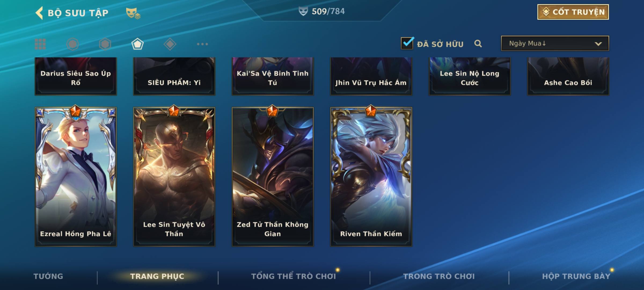Select the diamond rarity filter icon
Viewport: 644px width, 290px height.
[x=170, y=44]
